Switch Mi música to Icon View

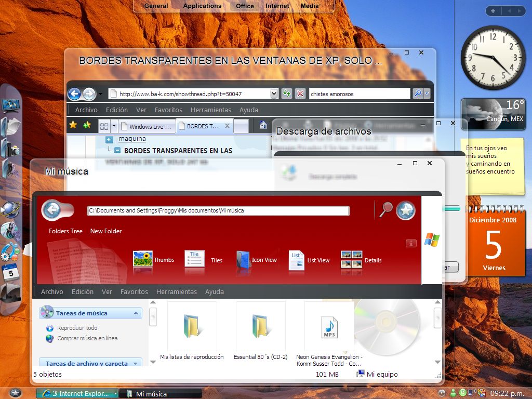point(257,260)
